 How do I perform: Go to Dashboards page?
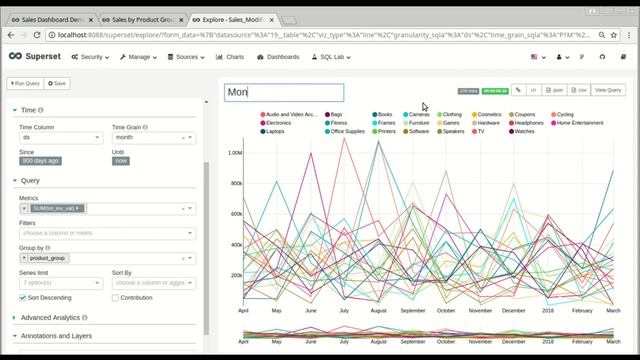(x=278, y=57)
